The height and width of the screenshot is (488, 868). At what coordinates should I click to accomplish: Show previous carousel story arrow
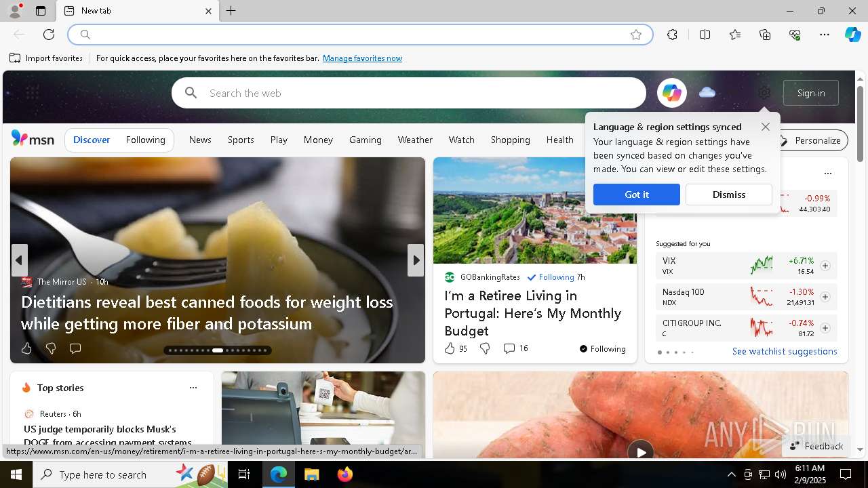[x=19, y=260]
